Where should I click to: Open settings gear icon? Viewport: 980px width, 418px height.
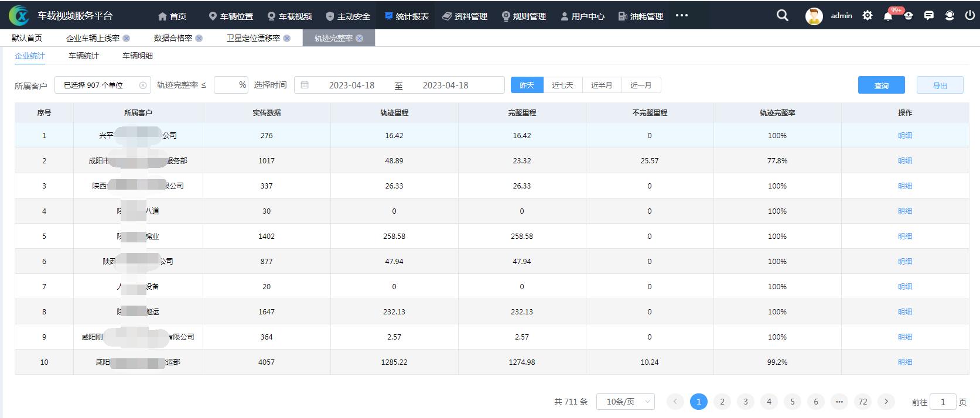click(x=868, y=16)
